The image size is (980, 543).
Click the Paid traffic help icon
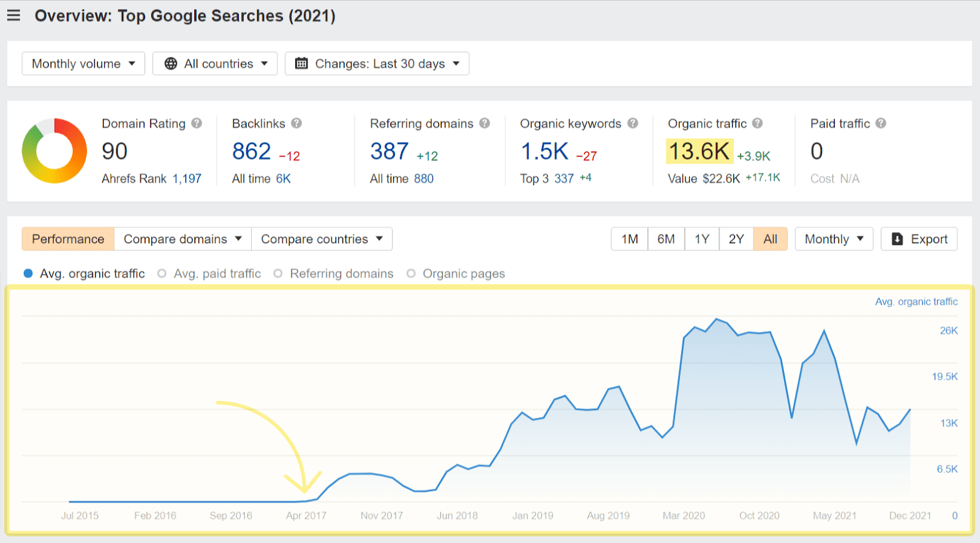pyautogui.click(x=881, y=123)
